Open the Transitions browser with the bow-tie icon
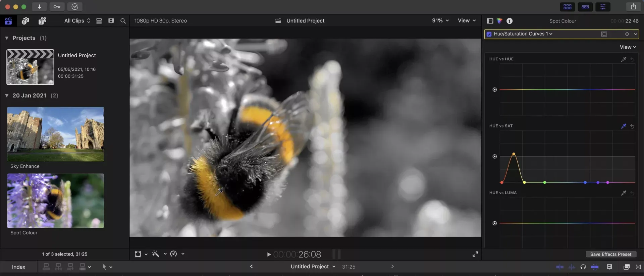This screenshot has width=644, height=276. [638, 267]
